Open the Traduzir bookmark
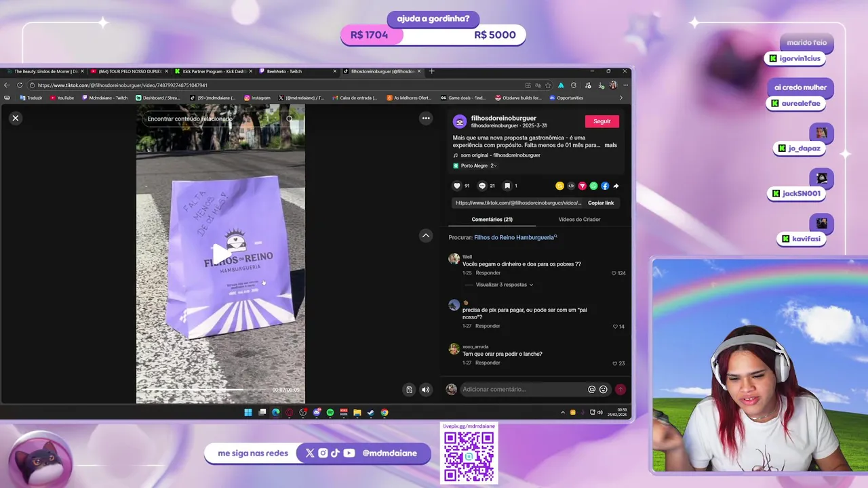Screen dimensions: 868x488 (x=31, y=98)
